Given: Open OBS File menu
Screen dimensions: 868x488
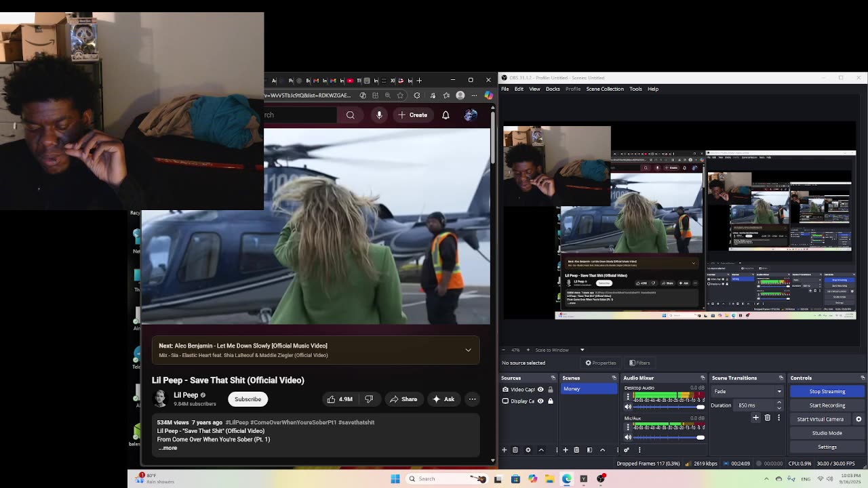Looking at the screenshot, I should point(505,89).
